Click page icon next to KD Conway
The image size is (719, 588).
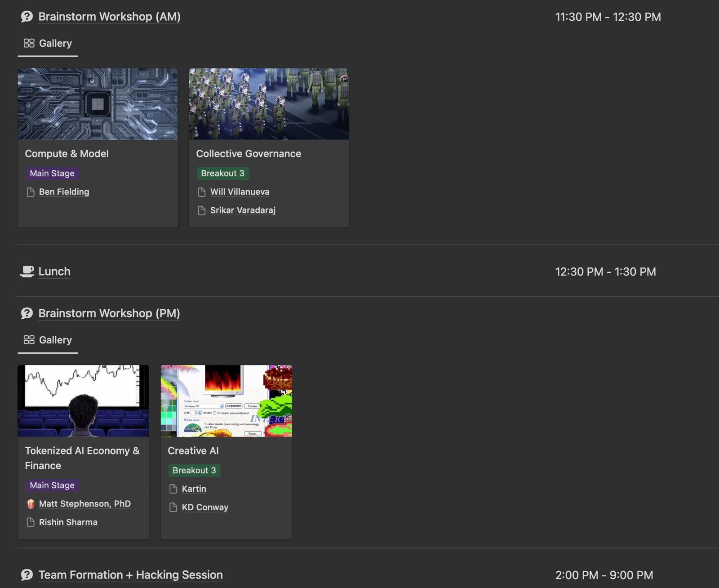pos(173,508)
